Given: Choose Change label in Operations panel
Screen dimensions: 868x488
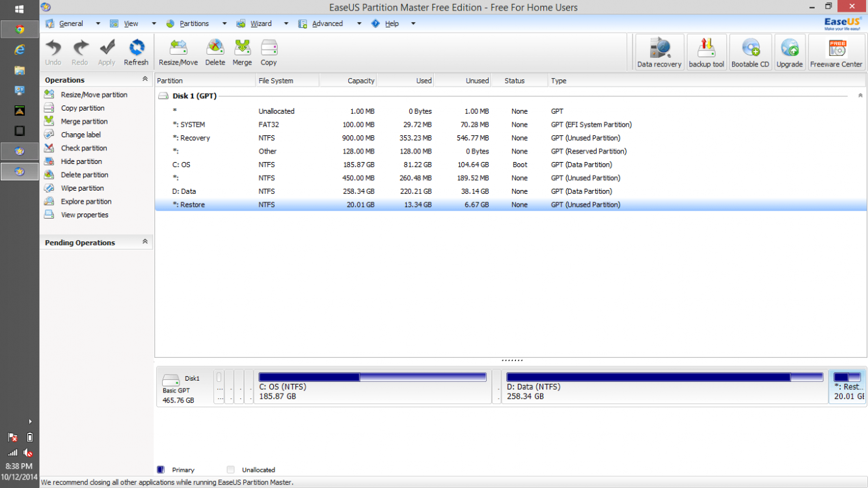Looking at the screenshot, I should coord(72,135).
